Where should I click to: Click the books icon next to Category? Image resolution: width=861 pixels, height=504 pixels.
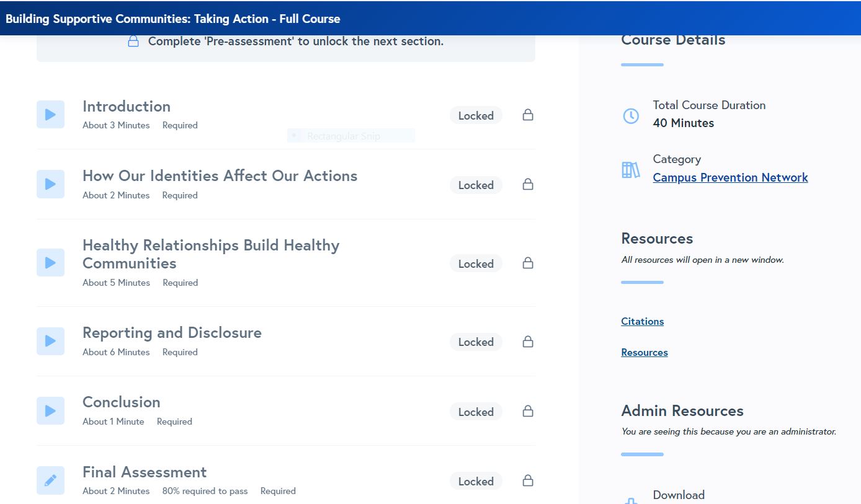pyautogui.click(x=631, y=170)
